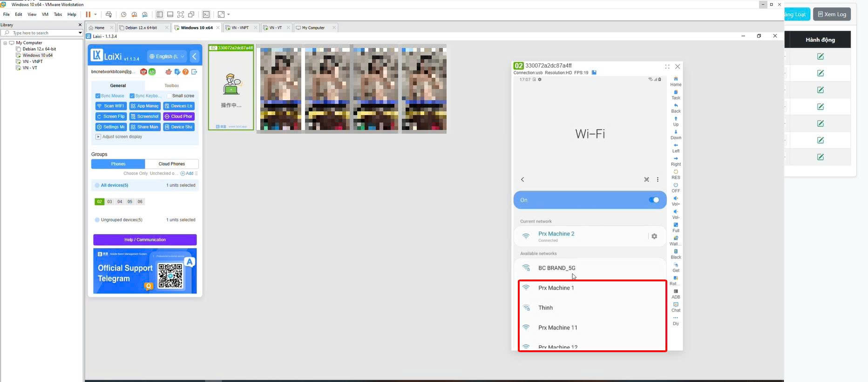Uncheck the Sync Keyboard checkbox
The height and width of the screenshot is (382, 868).
(x=132, y=96)
